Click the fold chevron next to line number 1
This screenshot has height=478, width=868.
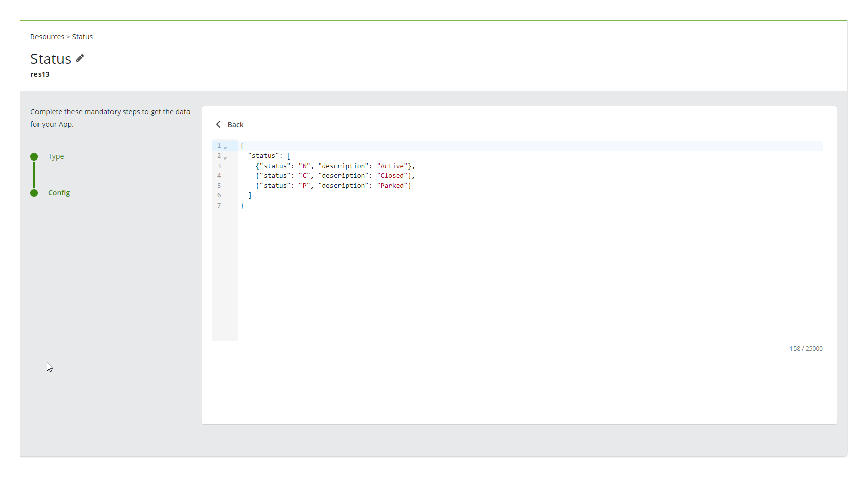click(225, 147)
